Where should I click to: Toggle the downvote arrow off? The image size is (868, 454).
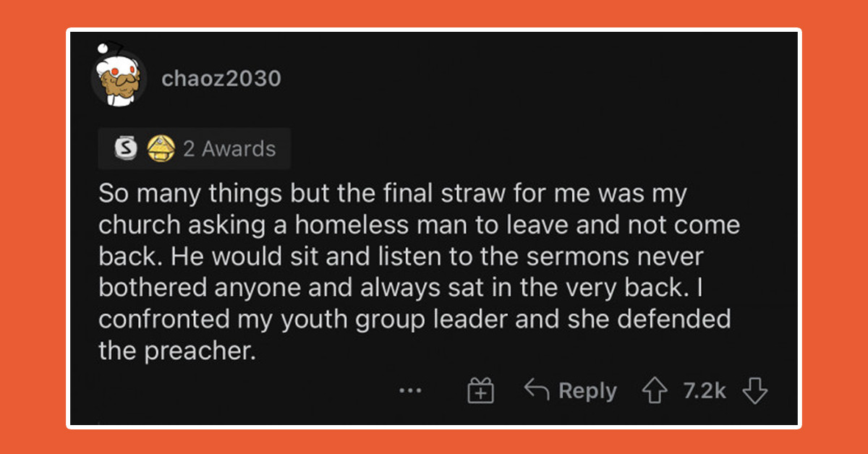[x=754, y=390]
